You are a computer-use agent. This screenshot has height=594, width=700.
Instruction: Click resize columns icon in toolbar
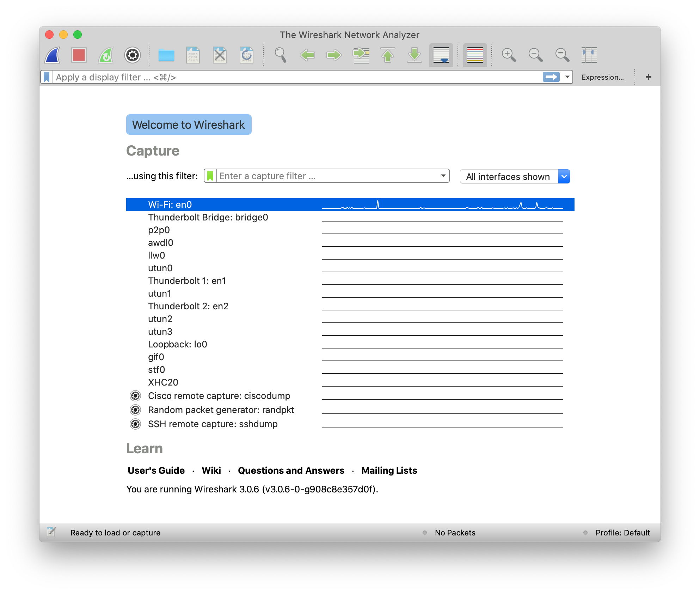pos(589,55)
